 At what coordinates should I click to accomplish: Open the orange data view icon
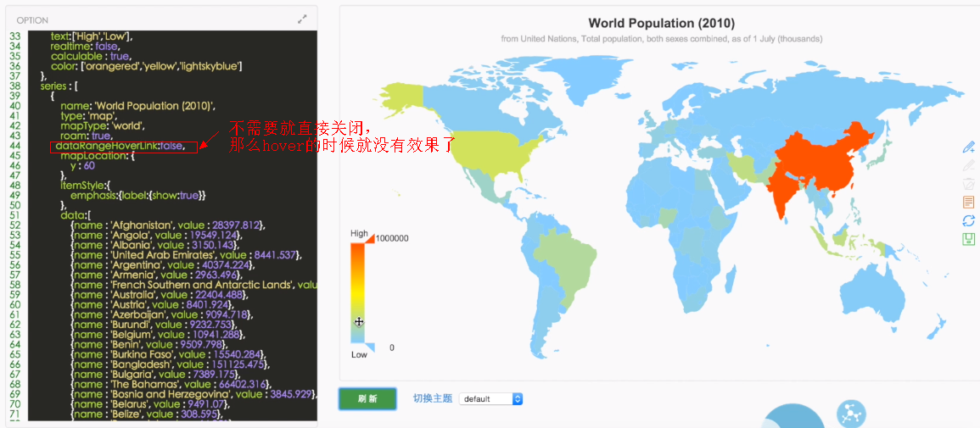969,203
